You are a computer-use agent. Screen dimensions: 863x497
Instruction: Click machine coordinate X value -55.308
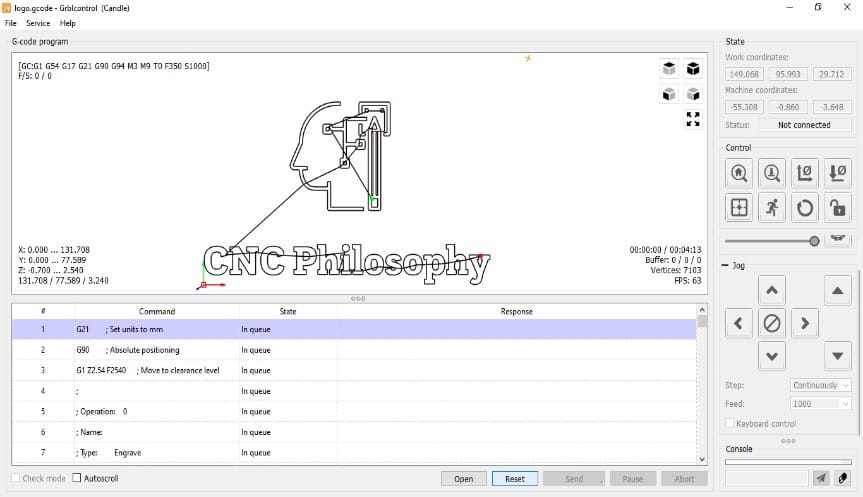tap(744, 107)
